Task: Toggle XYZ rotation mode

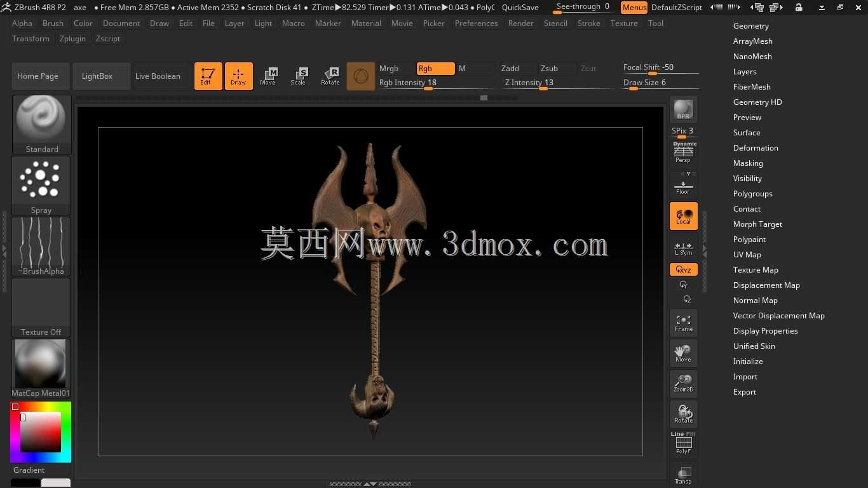Action: coord(684,270)
